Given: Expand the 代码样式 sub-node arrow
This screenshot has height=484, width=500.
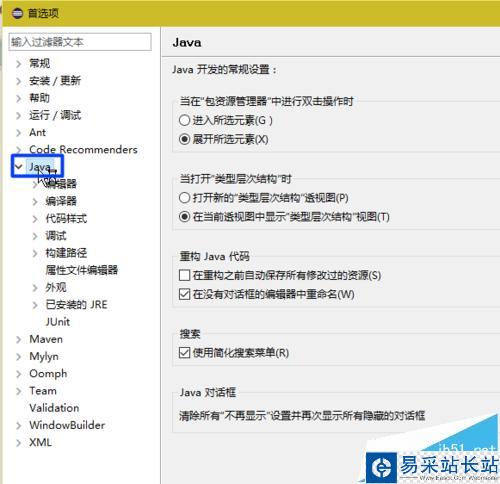Looking at the screenshot, I should [x=35, y=219].
